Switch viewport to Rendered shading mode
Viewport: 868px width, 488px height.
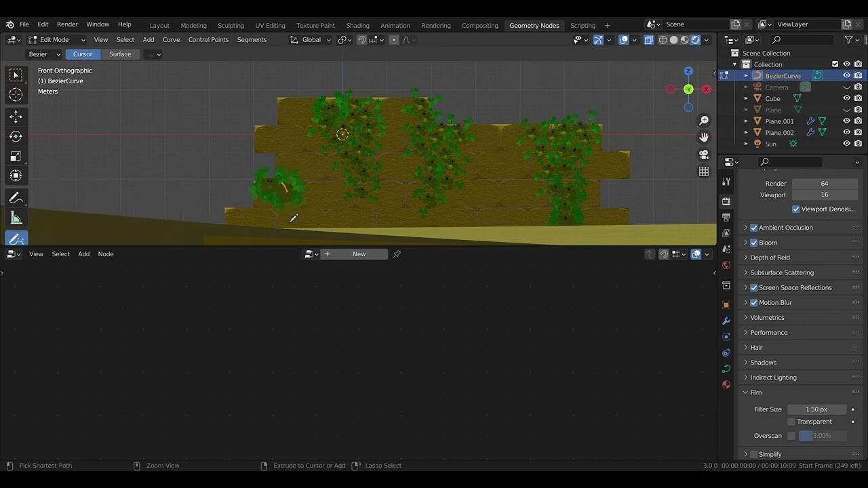(695, 39)
